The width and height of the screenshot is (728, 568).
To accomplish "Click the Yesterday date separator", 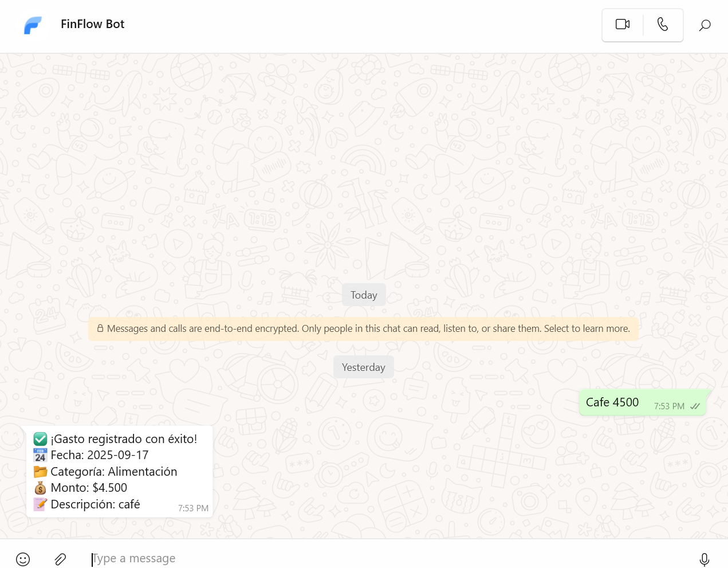I will 363,367.
